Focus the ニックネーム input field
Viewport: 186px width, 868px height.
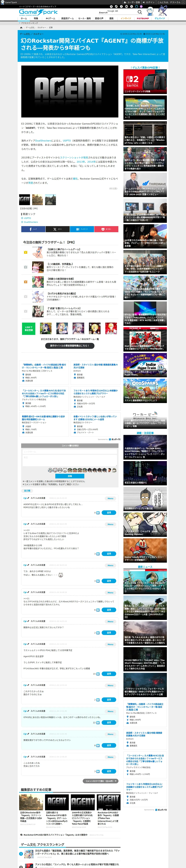[70, 451]
